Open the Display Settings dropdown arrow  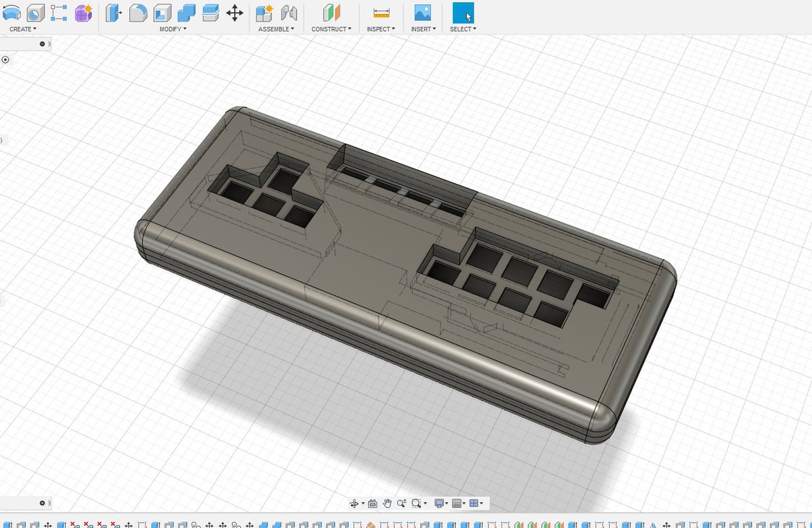pyautogui.click(x=447, y=504)
